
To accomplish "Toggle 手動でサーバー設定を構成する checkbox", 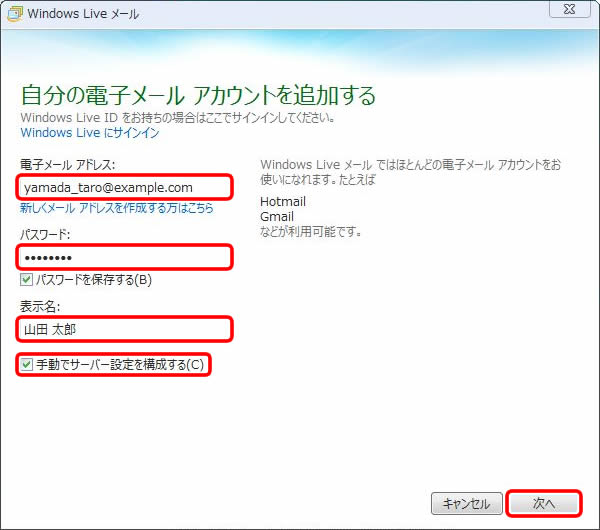I will [27, 365].
